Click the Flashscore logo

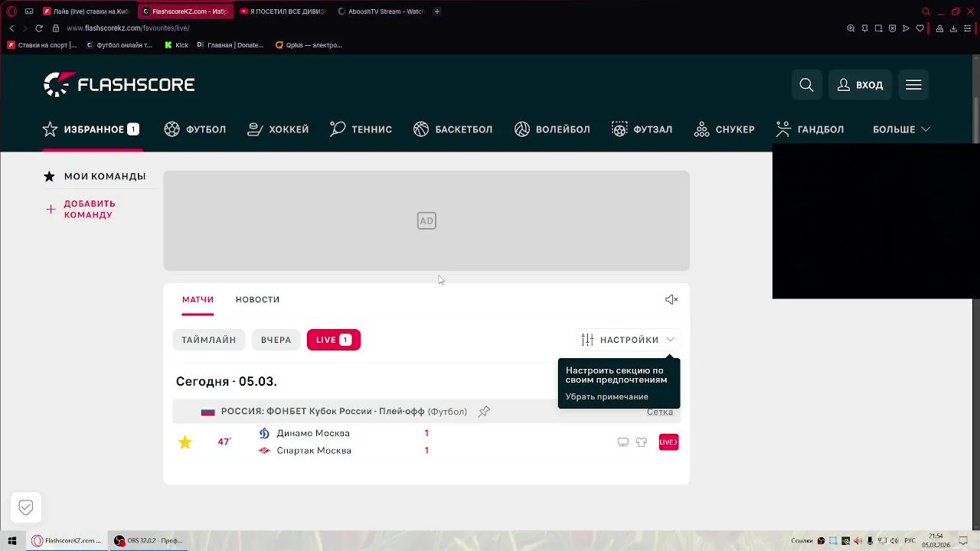tap(119, 84)
